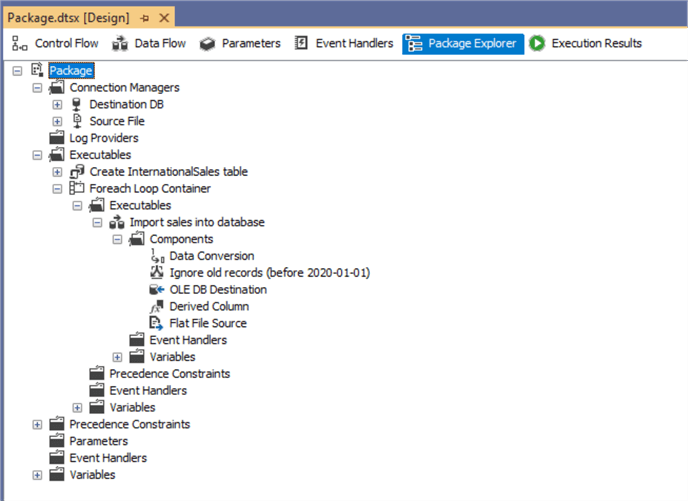This screenshot has height=501, width=688.
Task: Collapse the Components node
Action: (x=117, y=239)
